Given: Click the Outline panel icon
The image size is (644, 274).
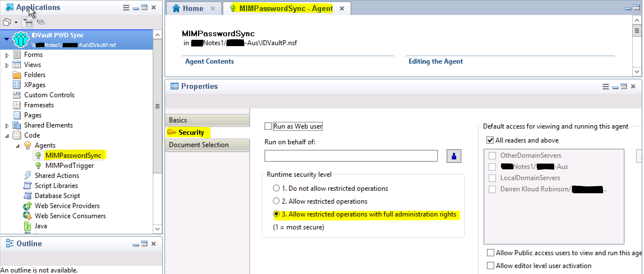Looking at the screenshot, I should point(10,243).
